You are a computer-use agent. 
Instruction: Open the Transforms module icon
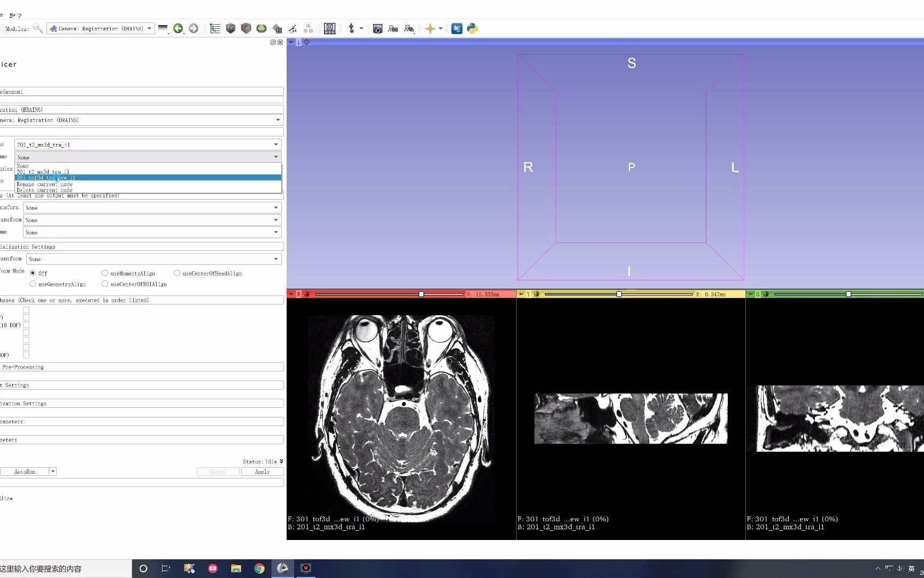(x=277, y=28)
